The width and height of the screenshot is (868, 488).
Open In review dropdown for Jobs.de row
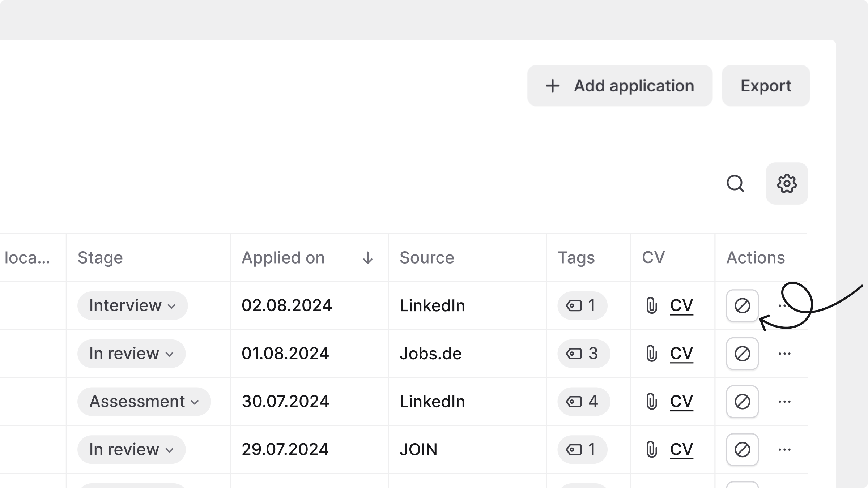[131, 354]
